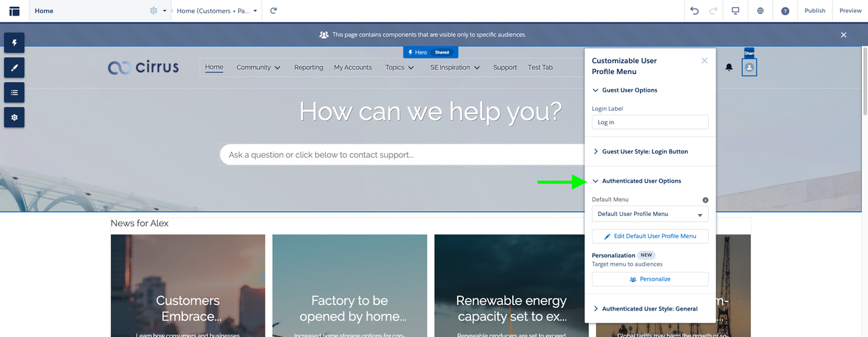Click the NEW badge beside Personalization
Screen dimensions: 868x337
click(647, 255)
